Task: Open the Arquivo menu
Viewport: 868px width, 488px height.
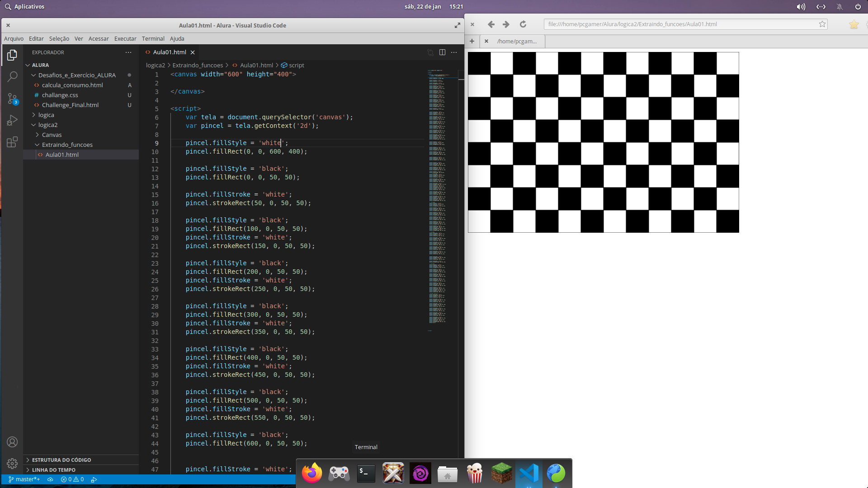Action: [14, 39]
